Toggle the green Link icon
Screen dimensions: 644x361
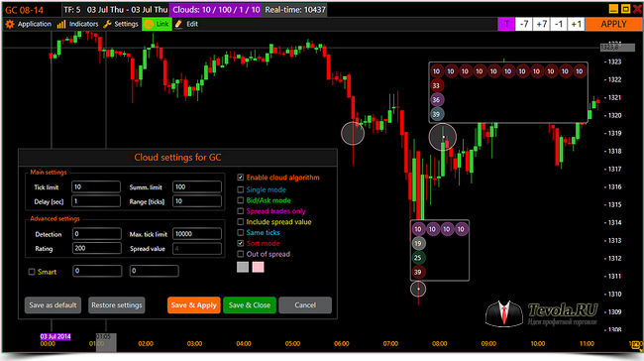coord(149,24)
